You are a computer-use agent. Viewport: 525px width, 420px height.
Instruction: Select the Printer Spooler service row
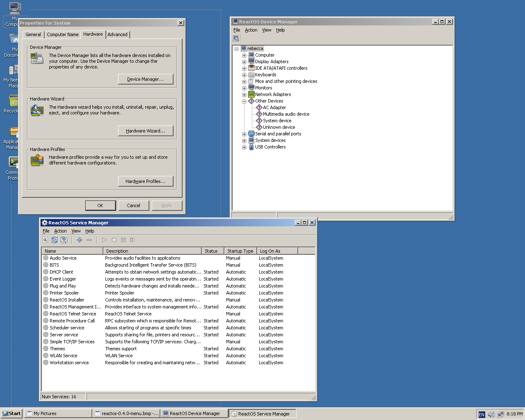click(178, 293)
